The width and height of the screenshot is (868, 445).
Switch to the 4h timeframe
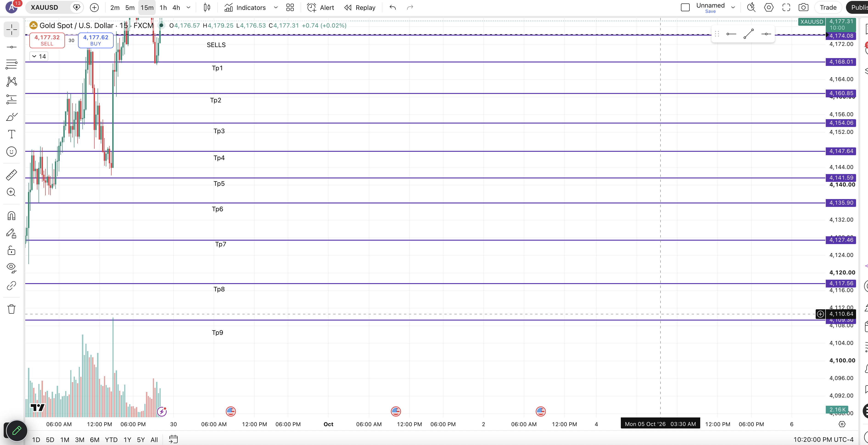coord(176,7)
